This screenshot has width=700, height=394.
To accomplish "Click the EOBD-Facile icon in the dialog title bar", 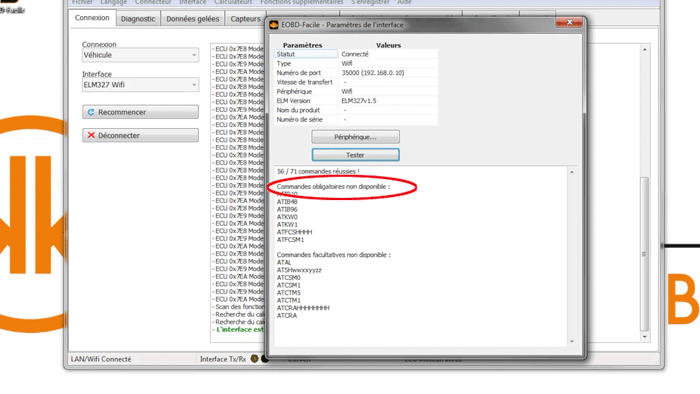I will click(x=274, y=25).
